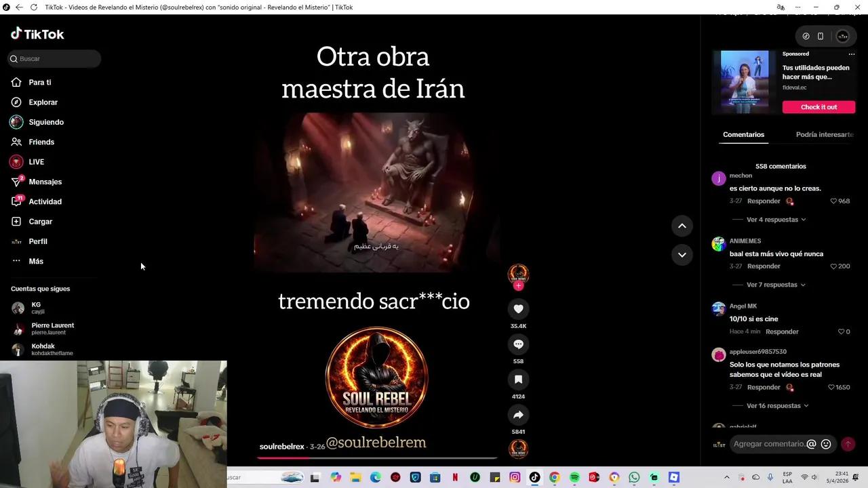
Task: Open the get-app phone icon
Action: [821, 37]
